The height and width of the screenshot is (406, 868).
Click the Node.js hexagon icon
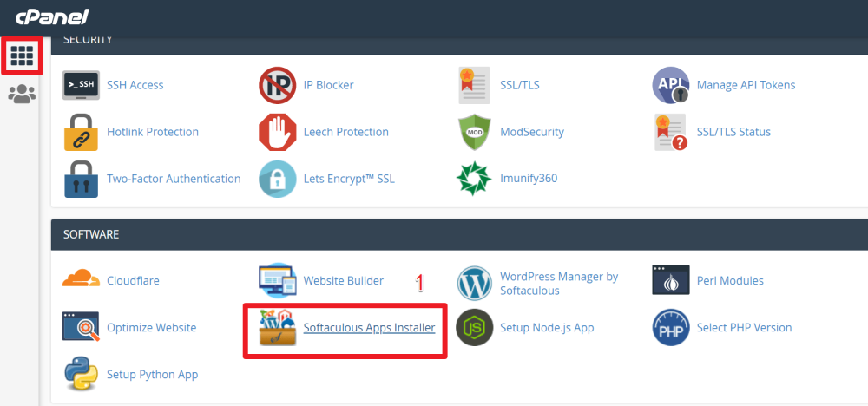point(475,327)
